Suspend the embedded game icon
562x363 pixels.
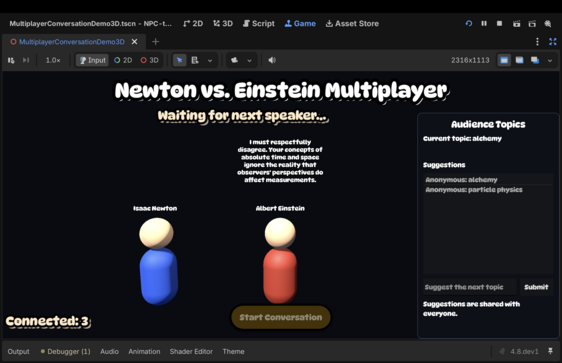tap(11, 60)
